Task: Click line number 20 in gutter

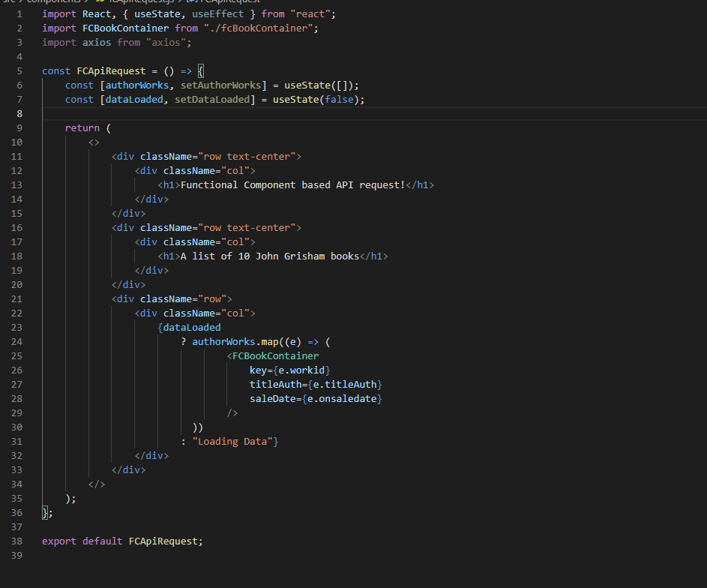Action: click(16, 284)
